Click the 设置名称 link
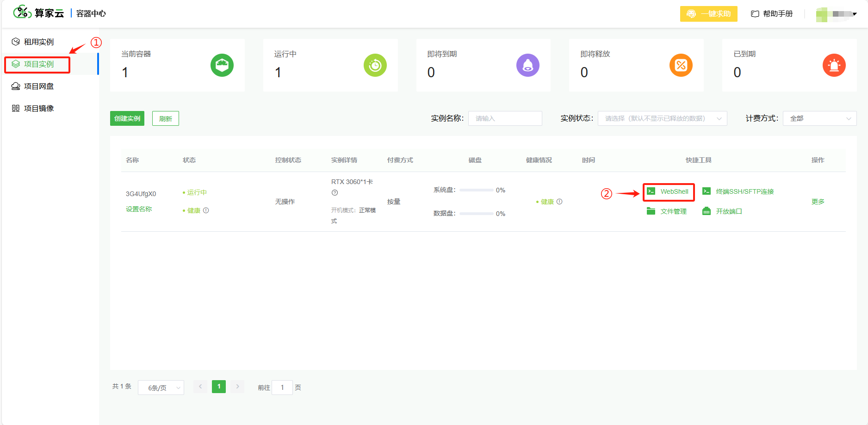 [139, 209]
